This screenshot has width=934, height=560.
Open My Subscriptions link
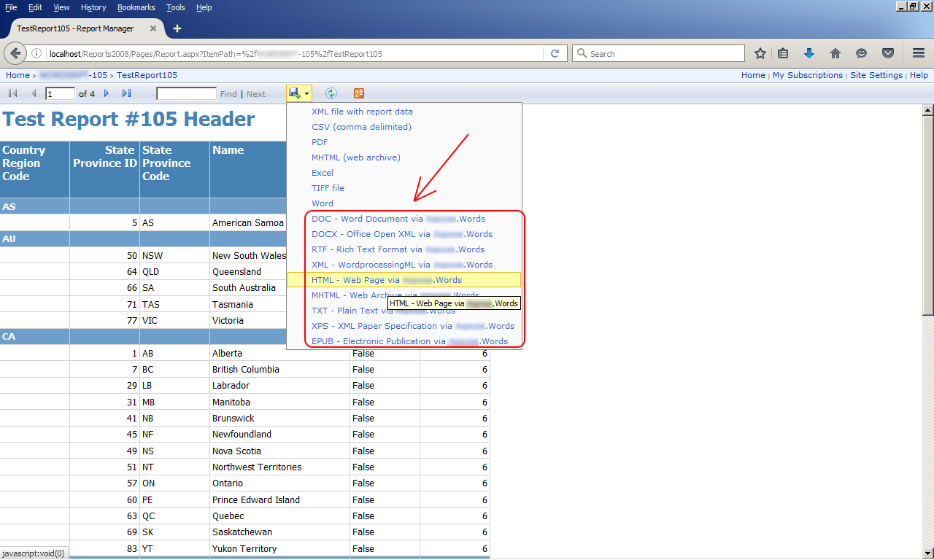tap(808, 75)
